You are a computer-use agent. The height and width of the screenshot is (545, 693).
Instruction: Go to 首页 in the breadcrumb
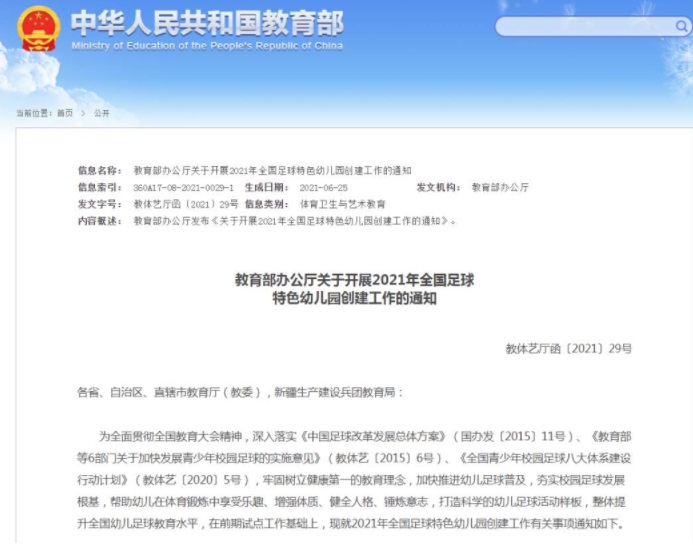(64, 113)
